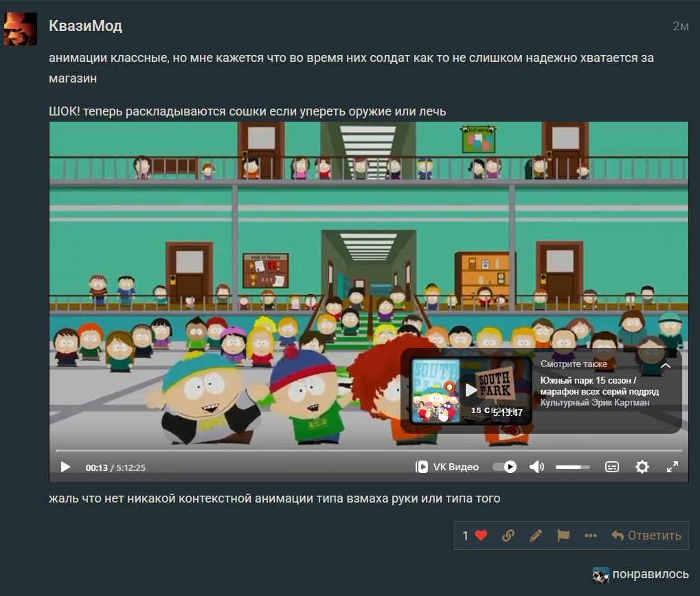This screenshot has width=700, height=596.
Task: Flag the post with the flag icon
Action: click(563, 536)
